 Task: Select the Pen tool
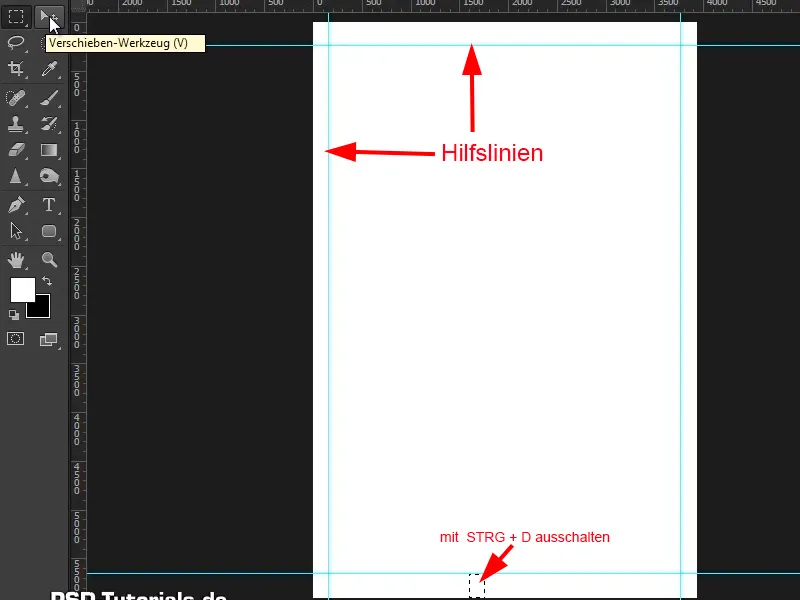[x=16, y=205]
